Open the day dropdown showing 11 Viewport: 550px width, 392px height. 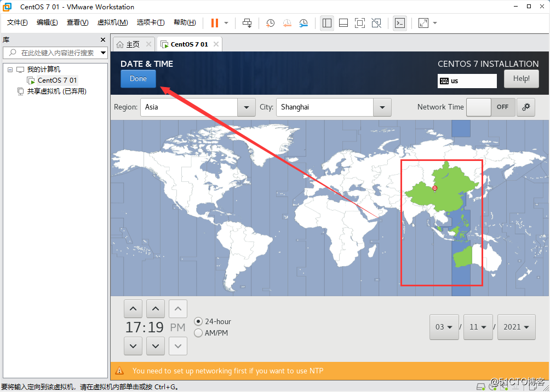pyautogui.click(x=478, y=327)
